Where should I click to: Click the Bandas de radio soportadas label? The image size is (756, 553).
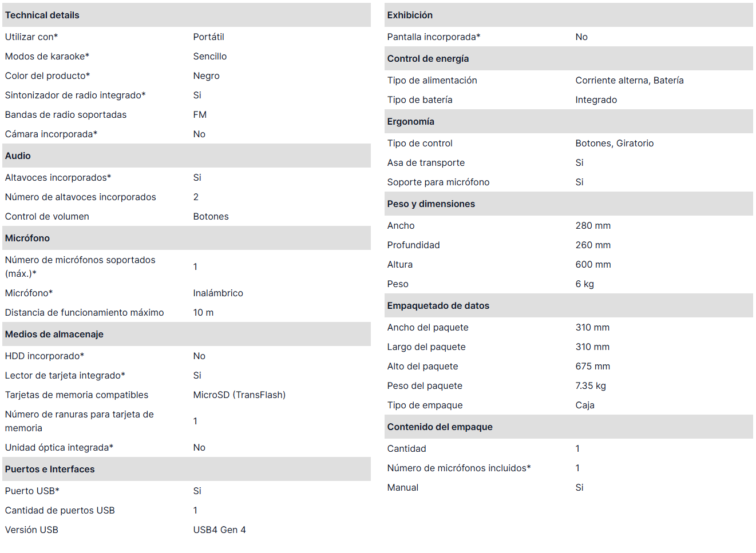point(66,115)
